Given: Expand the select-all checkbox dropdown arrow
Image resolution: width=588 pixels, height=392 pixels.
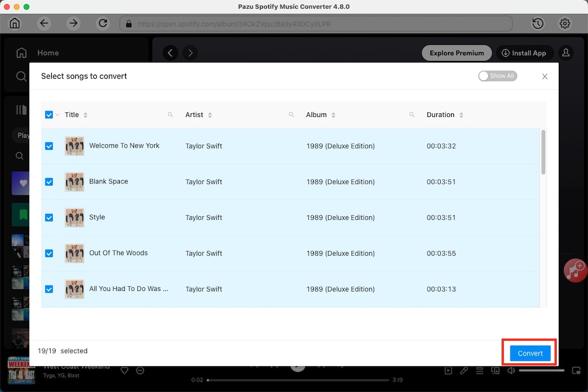Looking at the screenshot, I should (x=58, y=115).
